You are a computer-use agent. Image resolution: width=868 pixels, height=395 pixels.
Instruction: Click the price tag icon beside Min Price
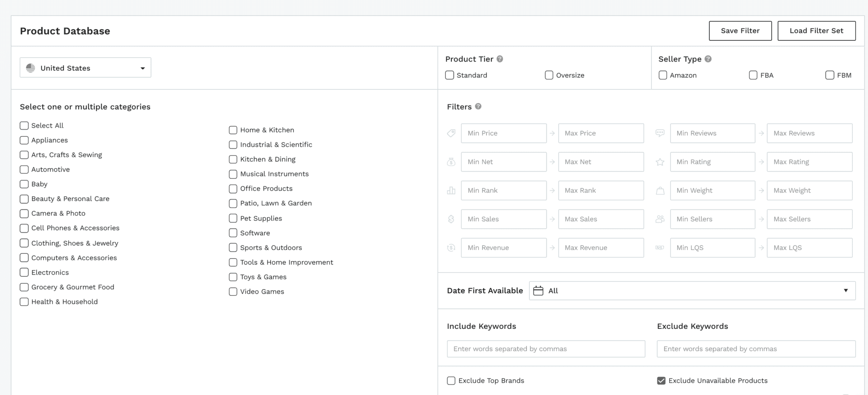(451, 133)
